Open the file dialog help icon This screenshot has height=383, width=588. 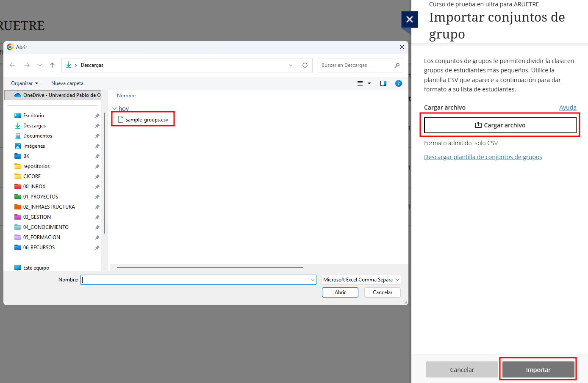398,83
